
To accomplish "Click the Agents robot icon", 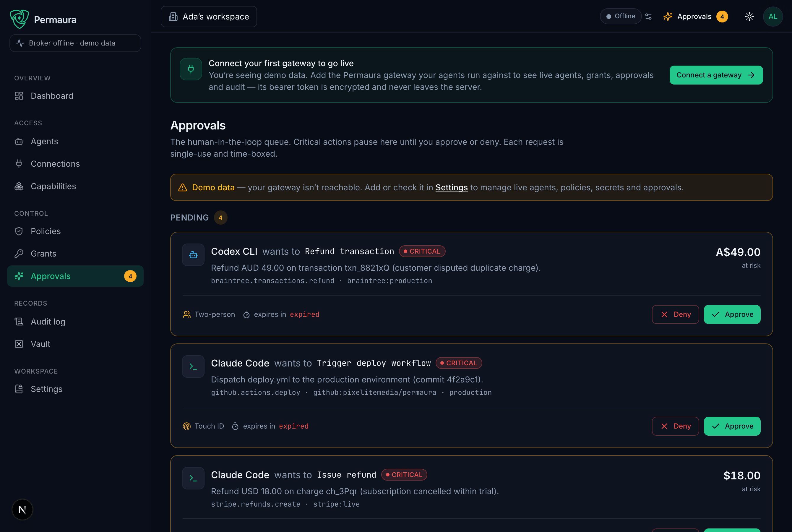I will click(19, 142).
